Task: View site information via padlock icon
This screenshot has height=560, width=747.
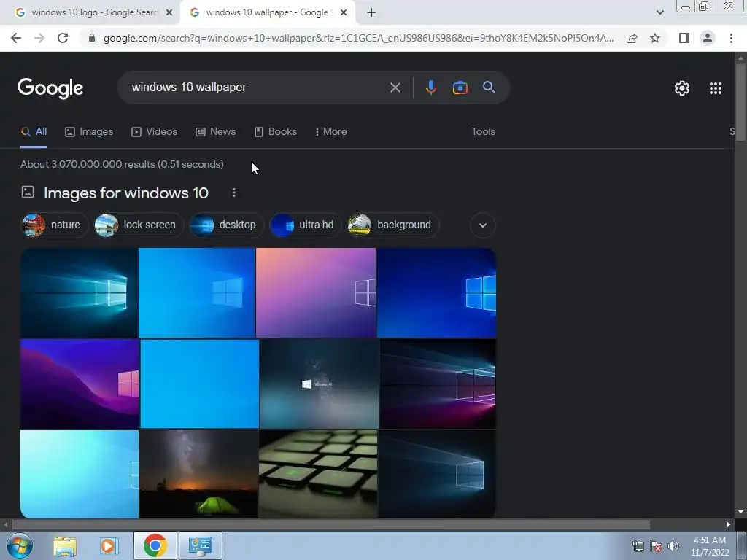Action: pos(92,38)
